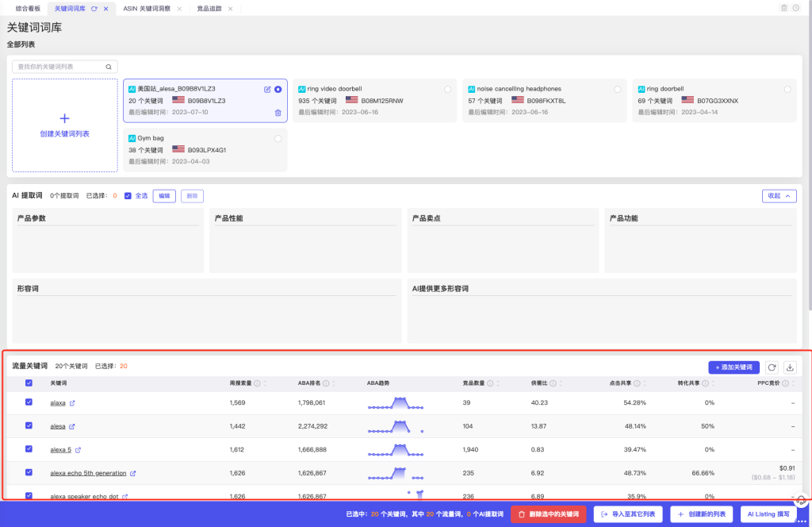The height and width of the screenshot is (527, 812).
Task: Close the 关键词词库 tab
Action: pos(106,9)
